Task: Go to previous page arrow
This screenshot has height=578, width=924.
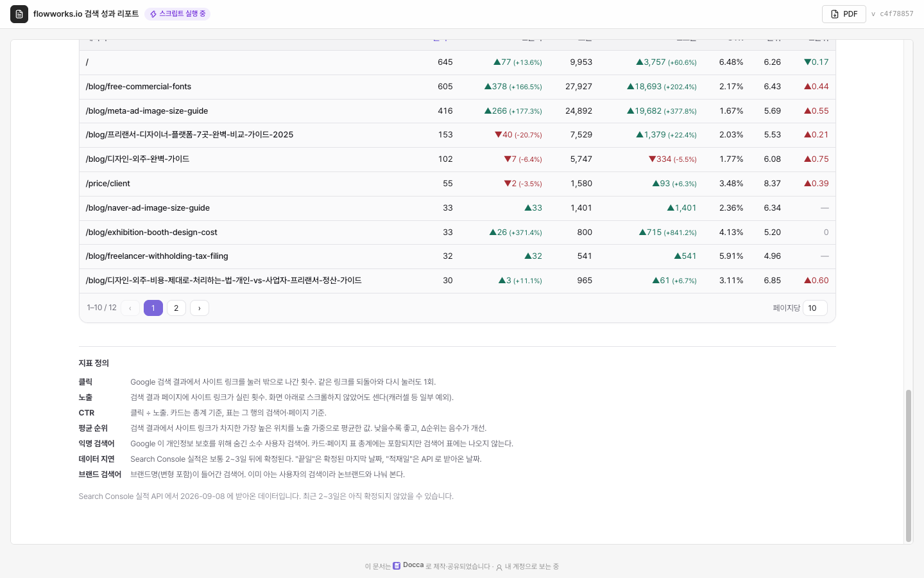Action: 130,308
